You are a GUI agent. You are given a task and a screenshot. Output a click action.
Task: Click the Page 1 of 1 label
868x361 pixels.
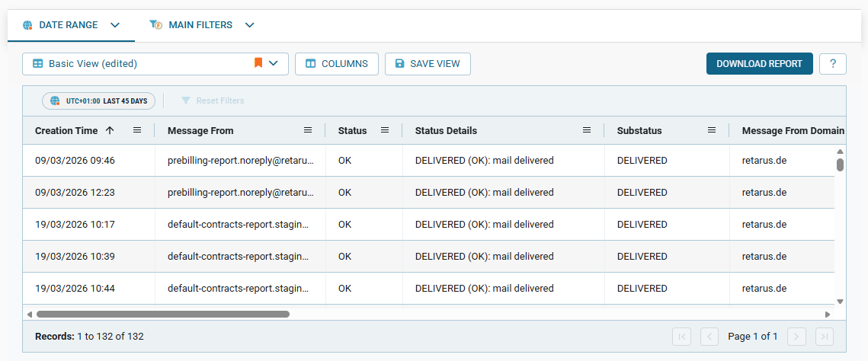(753, 336)
